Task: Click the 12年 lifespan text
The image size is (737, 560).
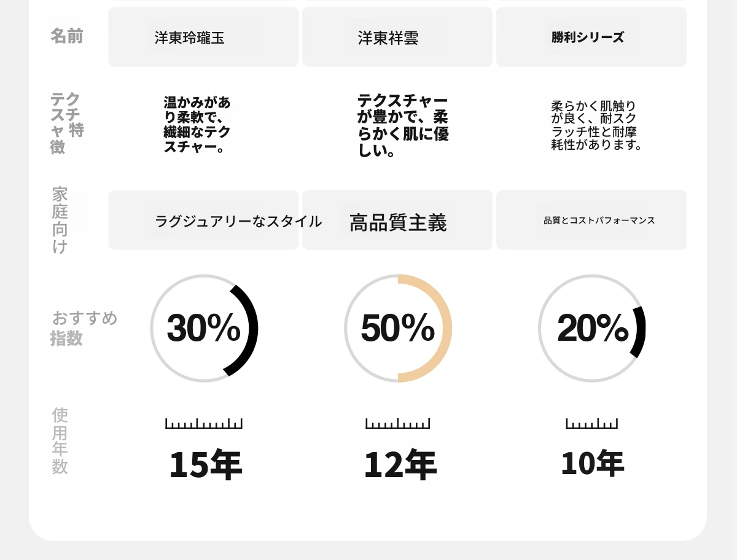Action: click(x=400, y=465)
